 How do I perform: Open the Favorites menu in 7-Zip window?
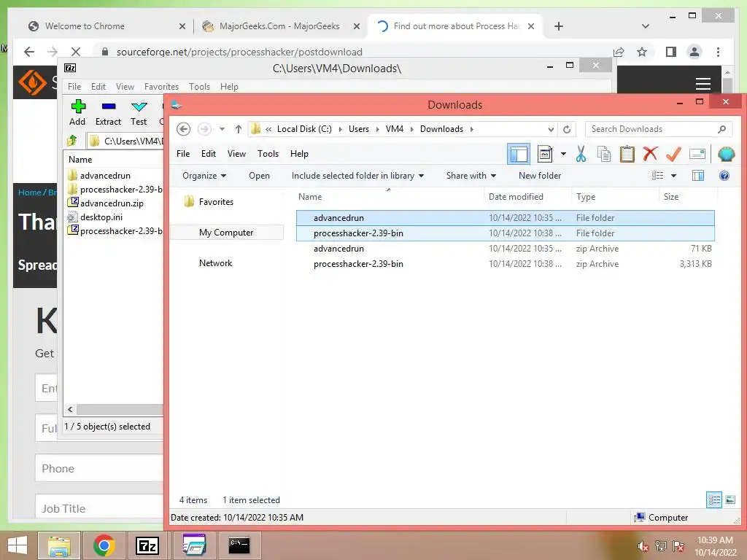(x=161, y=87)
